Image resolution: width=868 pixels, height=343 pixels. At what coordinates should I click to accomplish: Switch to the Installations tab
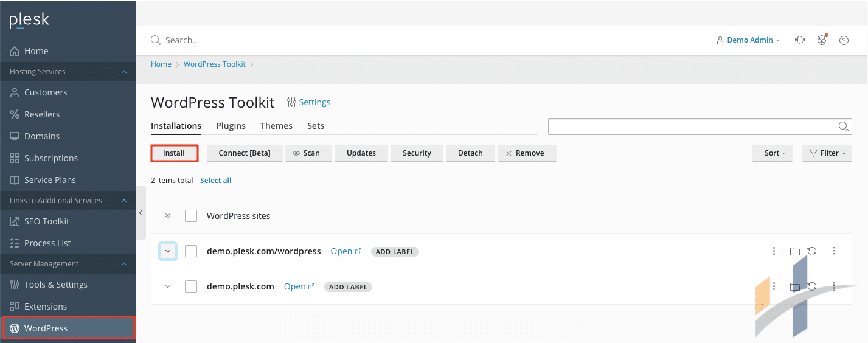pyautogui.click(x=176, y=126)
